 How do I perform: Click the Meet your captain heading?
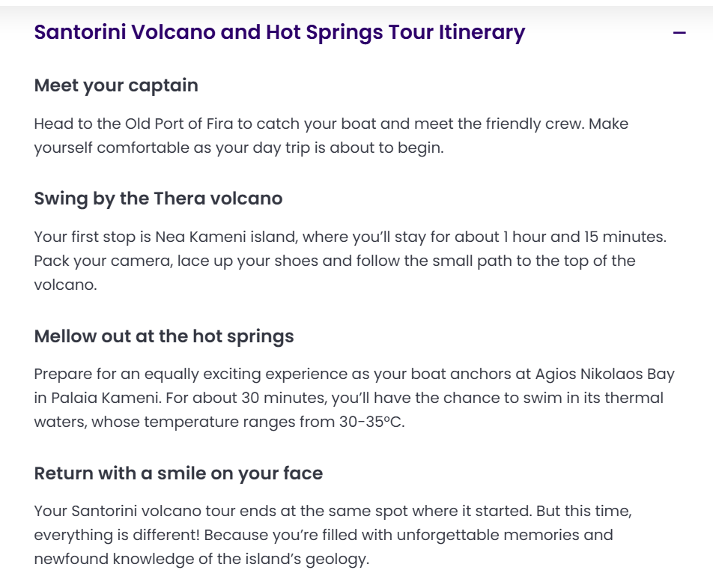[x=116, y=85]
